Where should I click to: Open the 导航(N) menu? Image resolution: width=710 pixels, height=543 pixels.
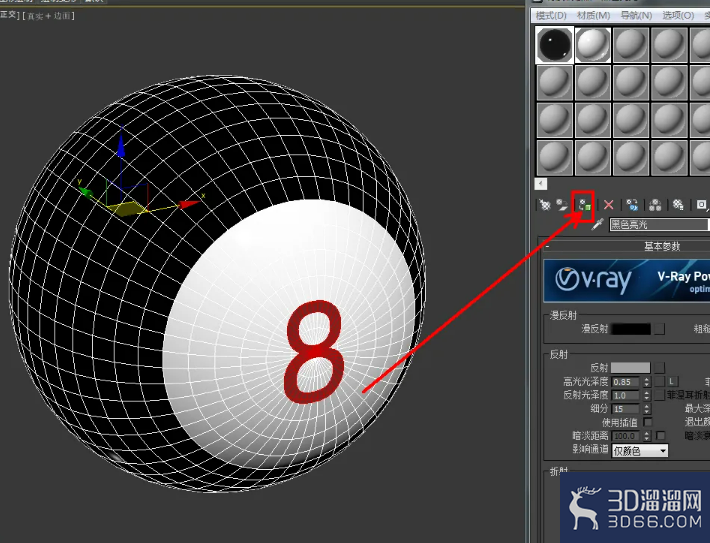point(636,15)
